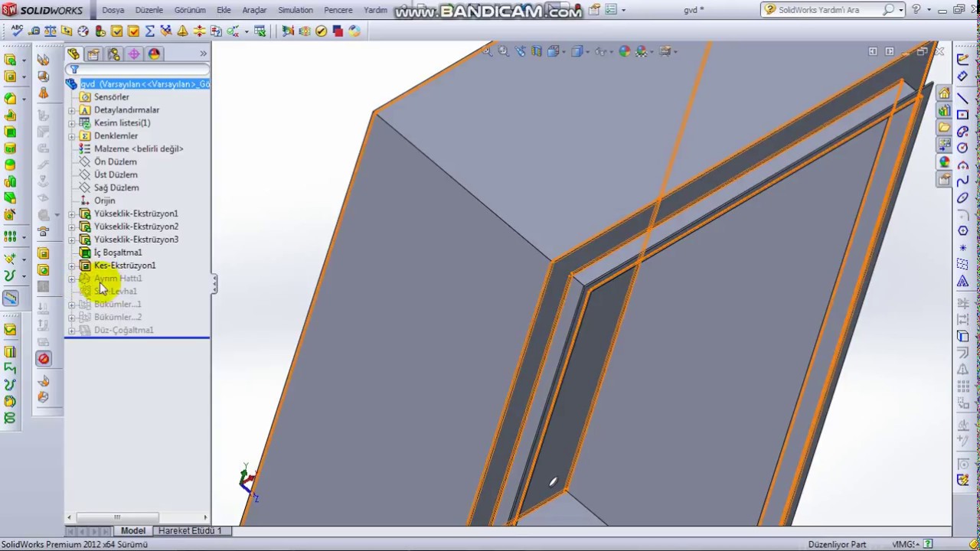980x551 pixels.
Task: Select Orijin in the feature tree
Action: click(104, 201)
